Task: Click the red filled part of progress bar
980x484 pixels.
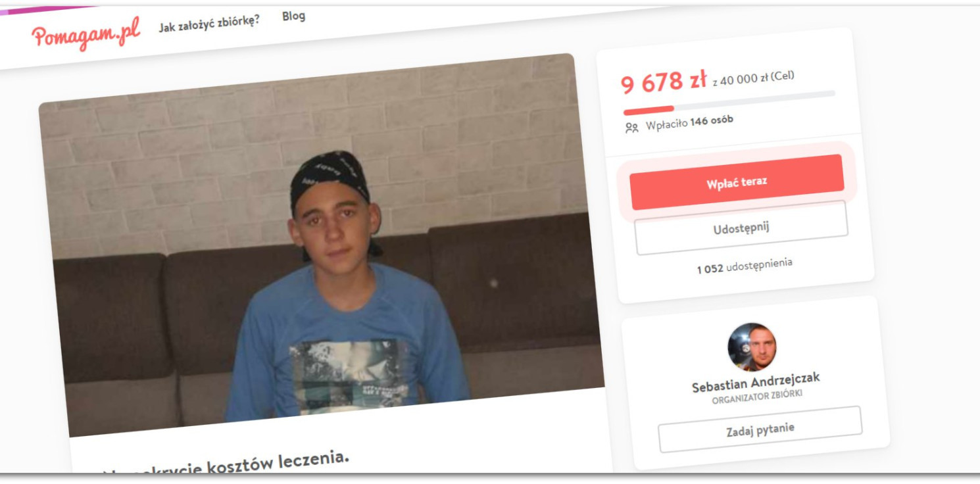Action: click(649, 109)
